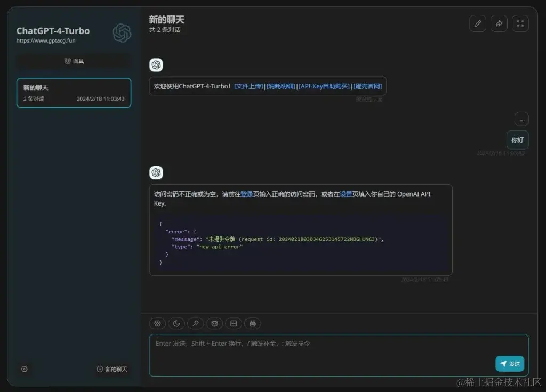Click the edit chat title pencil icon

tap(477, 23)
